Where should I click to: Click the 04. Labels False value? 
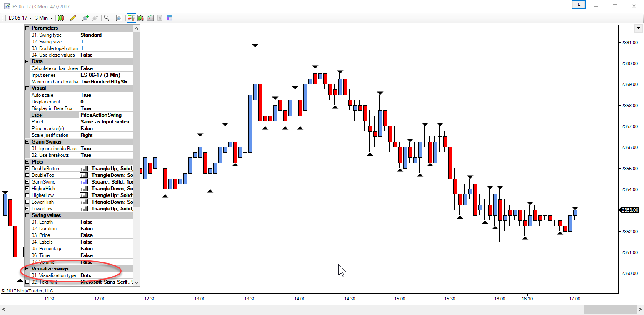pos(106,242)
